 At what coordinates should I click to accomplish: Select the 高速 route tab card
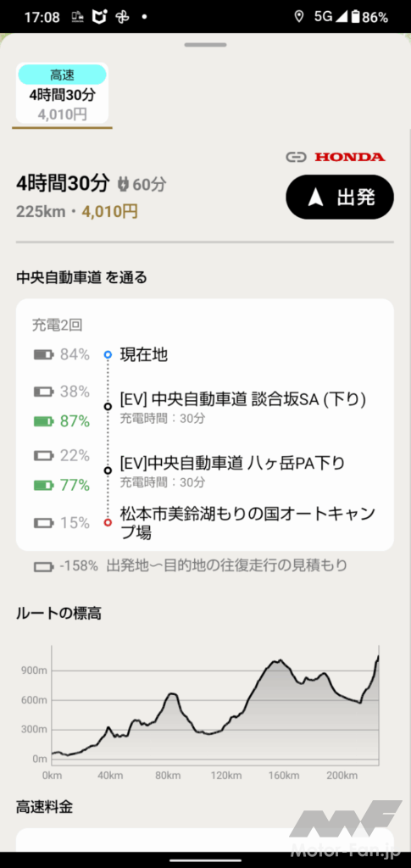pos(62,93)
